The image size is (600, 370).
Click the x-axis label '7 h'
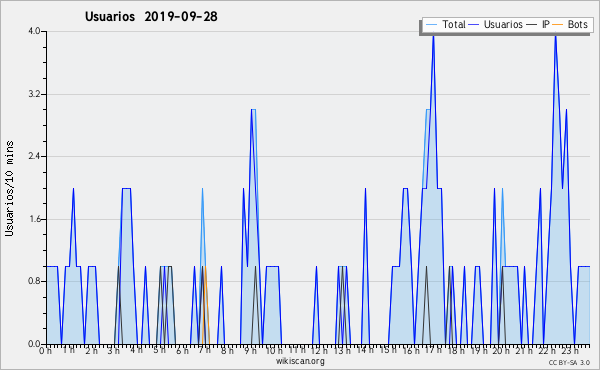(x=205, y=350)
